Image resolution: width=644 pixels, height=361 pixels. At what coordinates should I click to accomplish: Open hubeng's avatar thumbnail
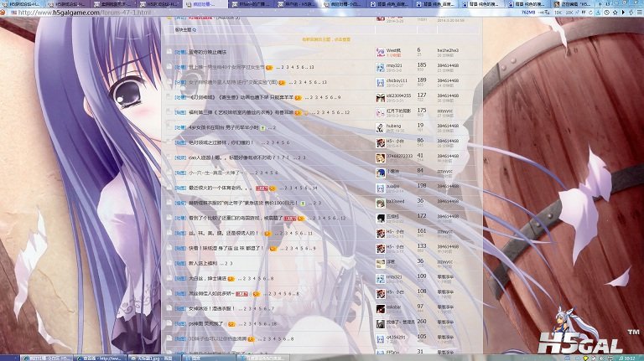tap(381, 128)
